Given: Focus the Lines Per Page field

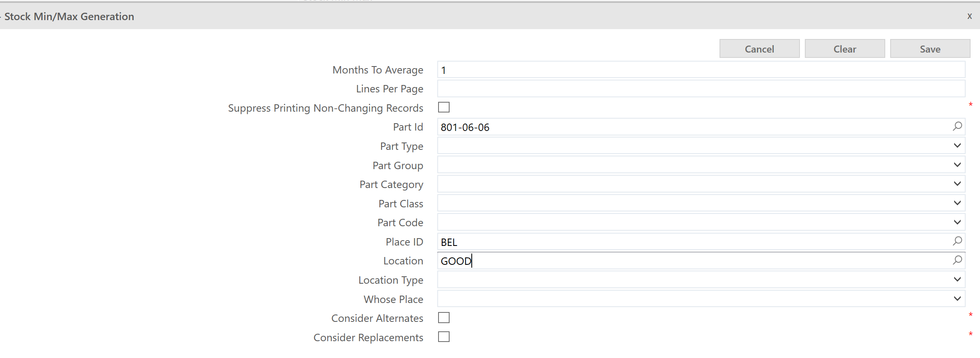Looking at the screenshot, I should coord(701,89).
